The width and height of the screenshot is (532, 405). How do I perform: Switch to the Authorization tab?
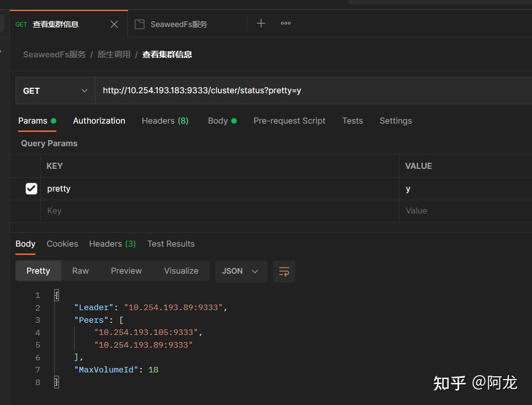click(99, 120)
